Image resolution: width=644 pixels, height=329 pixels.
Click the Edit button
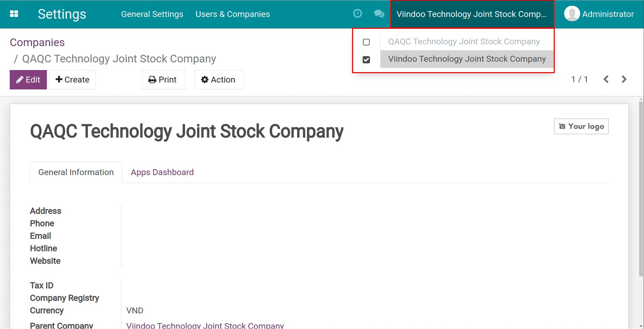click(x=28, y=80)
